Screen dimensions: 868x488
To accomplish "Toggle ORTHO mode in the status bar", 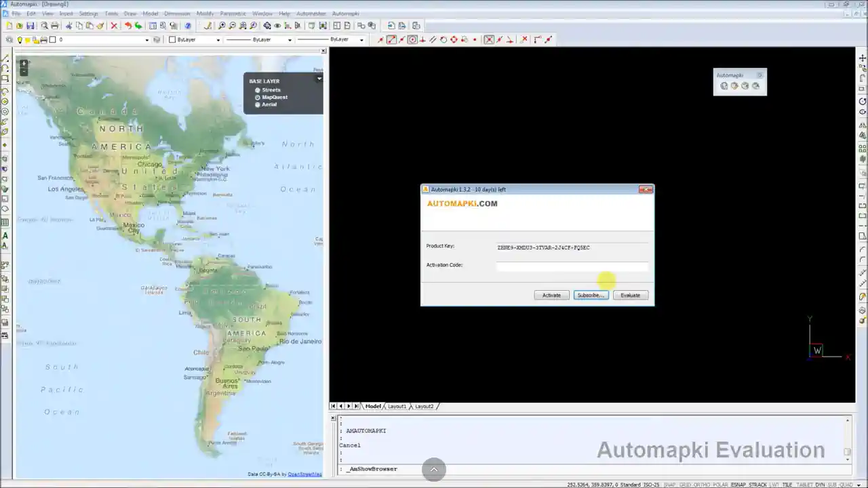I will click(703, 485).
